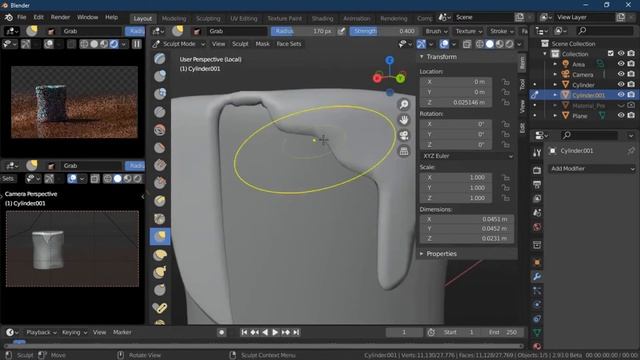Switch to Sculpting workspace tab
Viewport: 640px width, 360px height.
pos(208,18)
